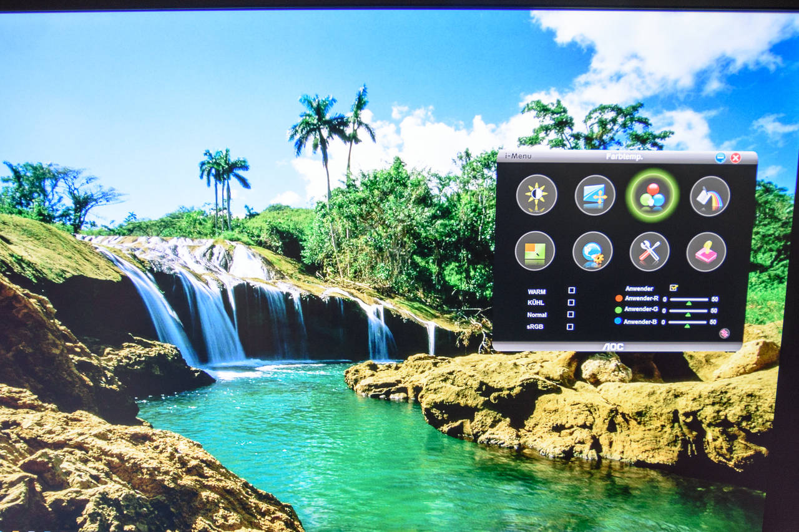The height and width of the screenshot is (532, 799).
Task: Click the 50 value in Anwender-R row
Action: point(713,300)
